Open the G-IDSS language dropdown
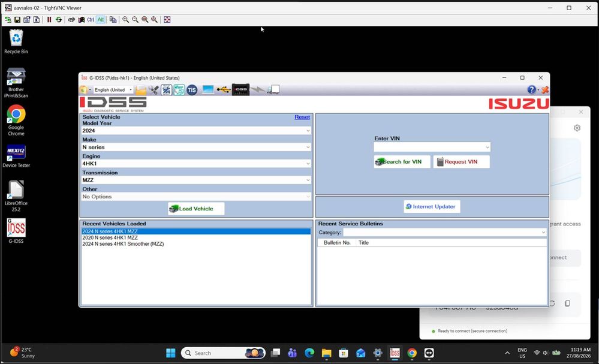Viewport: 599px width, 364px height. tap(131, 90)
